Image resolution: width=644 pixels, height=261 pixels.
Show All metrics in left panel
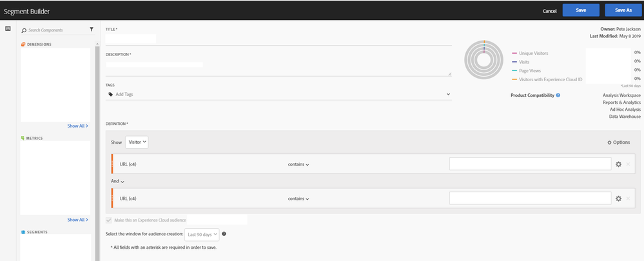click(x=77, y=220)
